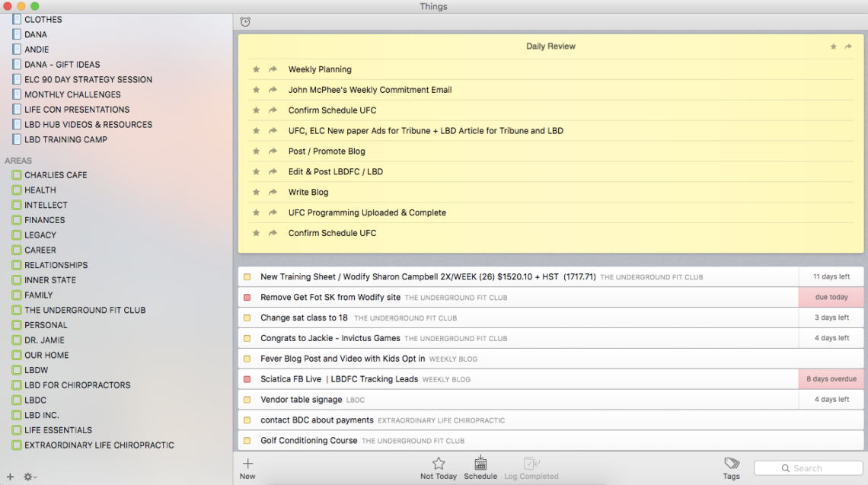Click the alarm clock icon above Daily Review

[x=245, y=22]
